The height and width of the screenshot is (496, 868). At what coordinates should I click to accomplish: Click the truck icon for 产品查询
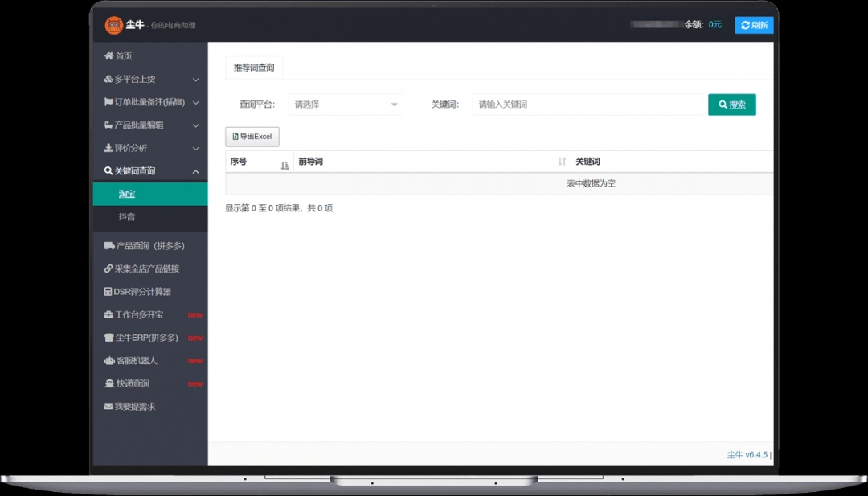(109, 246)
